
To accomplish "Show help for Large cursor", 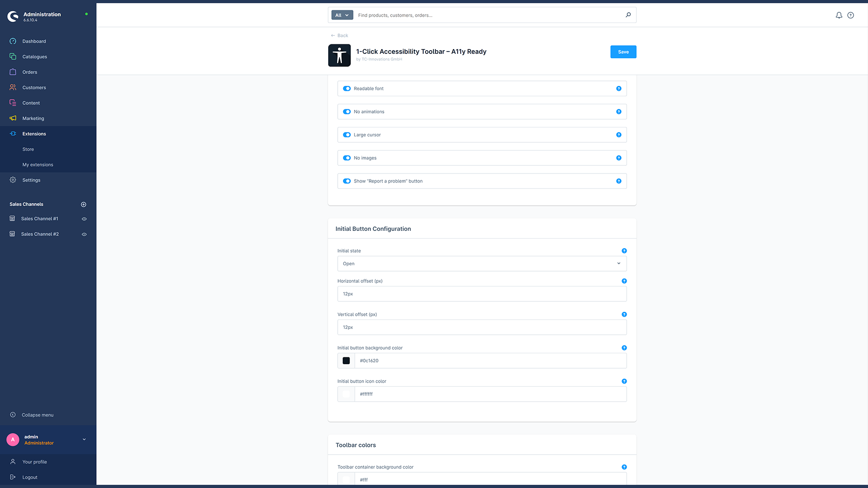I will (x=618, y=135).
